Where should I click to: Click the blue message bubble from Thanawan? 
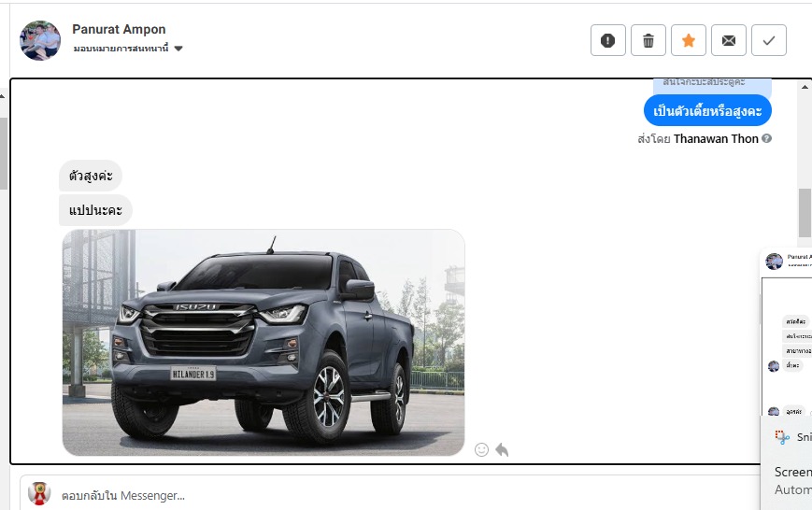click(x=707, y=110)
